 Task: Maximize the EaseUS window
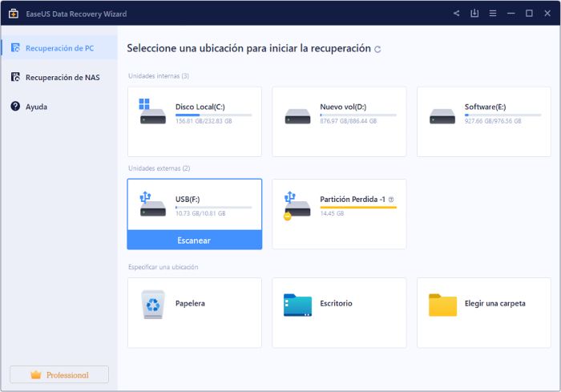(529, 14)
